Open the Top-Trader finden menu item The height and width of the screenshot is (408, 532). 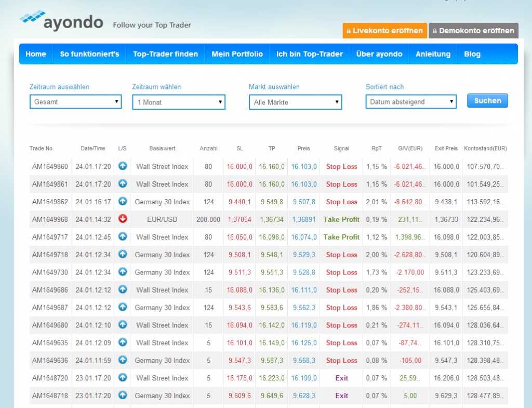click(165, 54)
